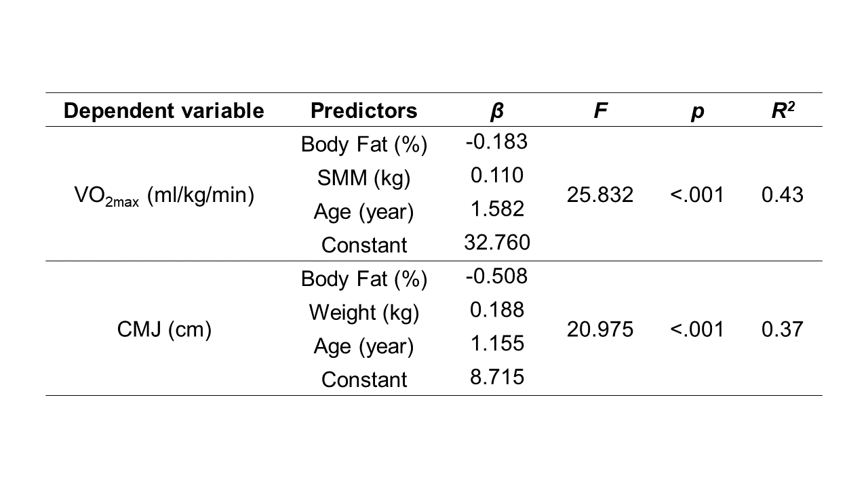Click the R² column header

tap(782, 110)
